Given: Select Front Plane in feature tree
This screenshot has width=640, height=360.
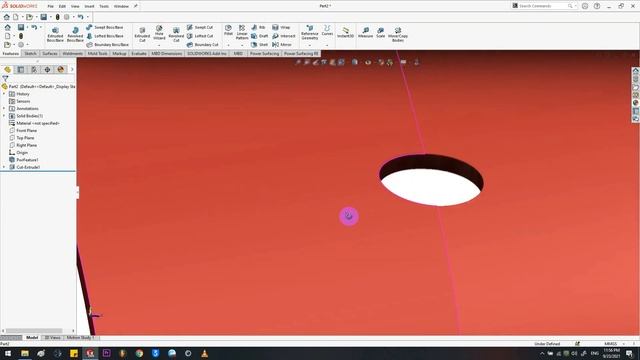Looking at the screenshot, I should click(27, 131).
